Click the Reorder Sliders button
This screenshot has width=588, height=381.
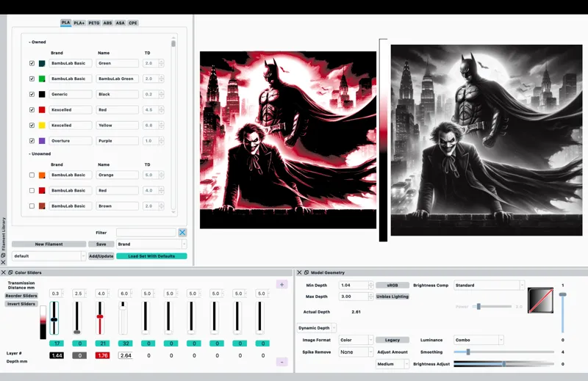(21, 296)
